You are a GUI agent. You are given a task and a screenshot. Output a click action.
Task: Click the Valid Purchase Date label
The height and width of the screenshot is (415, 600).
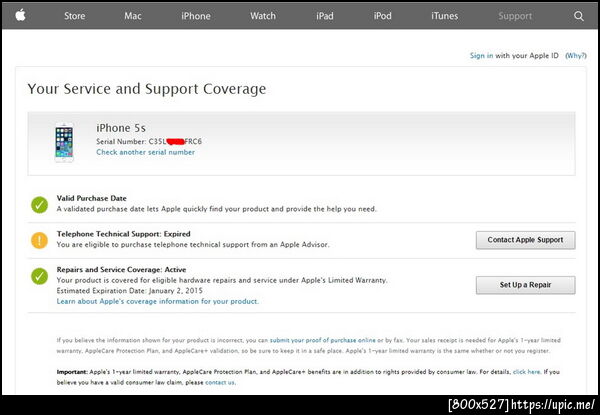coord(91,198)
